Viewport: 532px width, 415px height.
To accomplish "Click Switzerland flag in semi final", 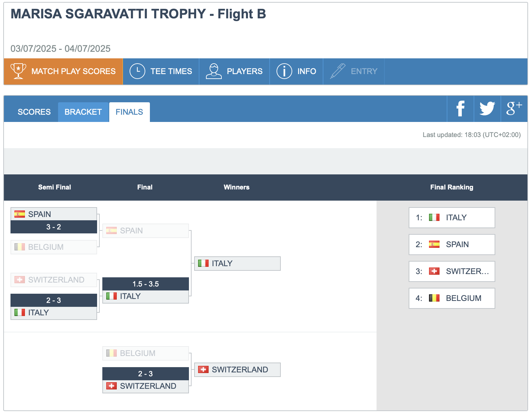I will pos(20,280).
